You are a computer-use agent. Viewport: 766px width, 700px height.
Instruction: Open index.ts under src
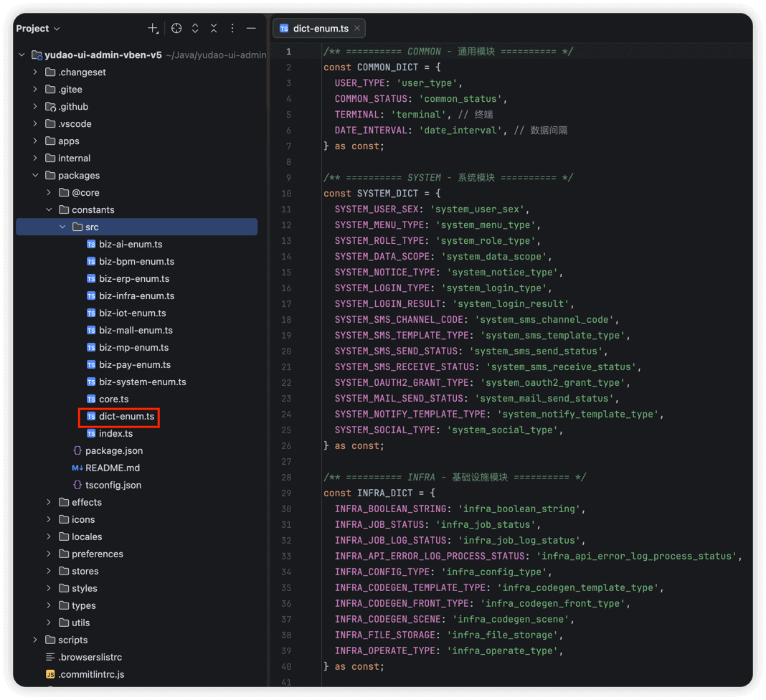pos(115,433)
